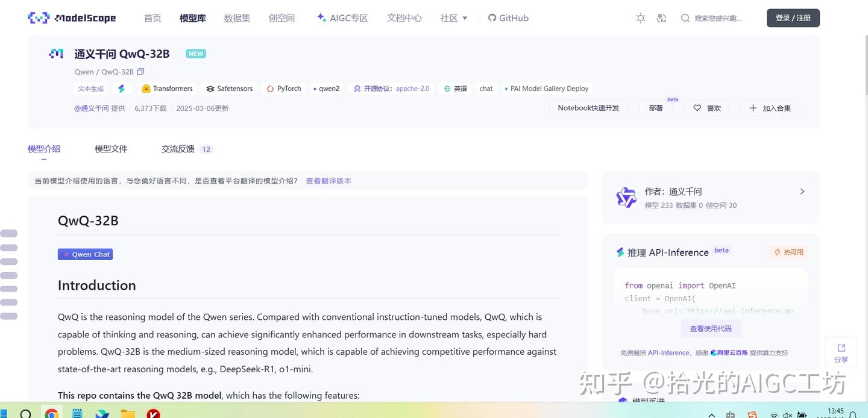Toggle 喜欢 to like the model

(x=705, y=108)
